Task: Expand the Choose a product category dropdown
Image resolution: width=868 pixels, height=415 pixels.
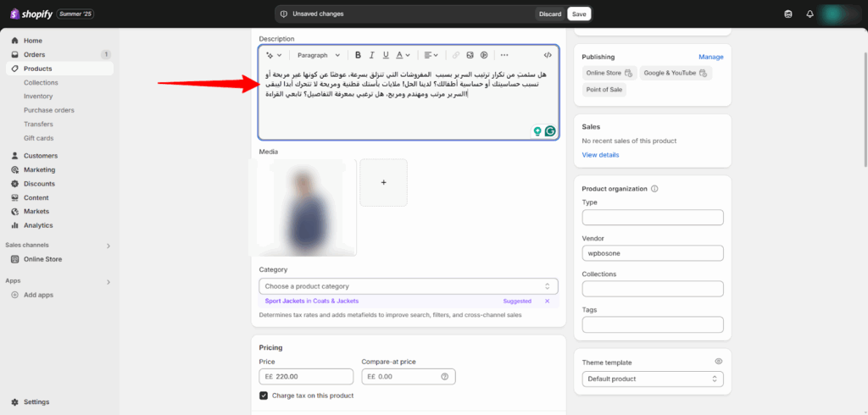Action: point(409,286)
